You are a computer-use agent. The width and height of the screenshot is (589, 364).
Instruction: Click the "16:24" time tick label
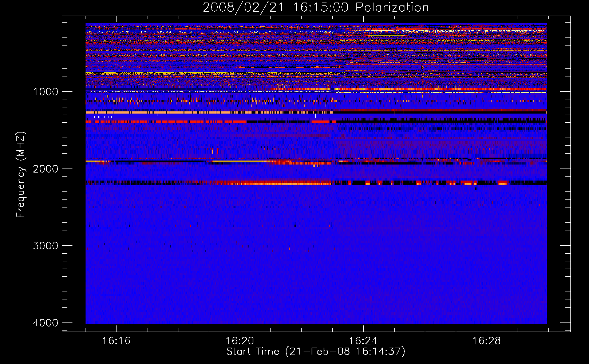click(363, 341)
